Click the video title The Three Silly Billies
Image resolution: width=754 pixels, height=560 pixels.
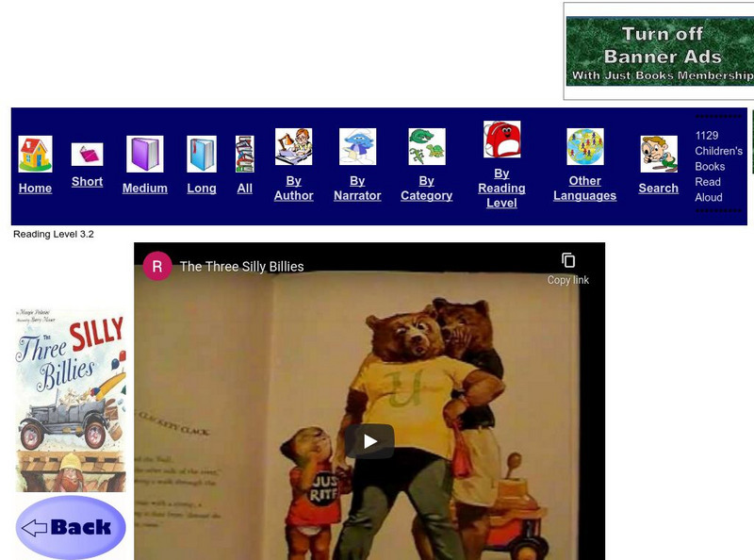point(242,267)
